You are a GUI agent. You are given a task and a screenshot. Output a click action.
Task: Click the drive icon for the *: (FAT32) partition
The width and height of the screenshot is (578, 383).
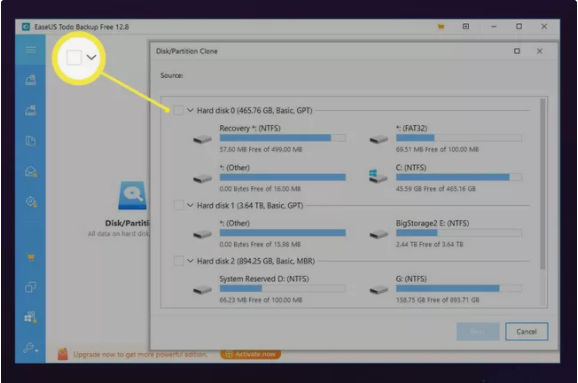coord(379,139)
